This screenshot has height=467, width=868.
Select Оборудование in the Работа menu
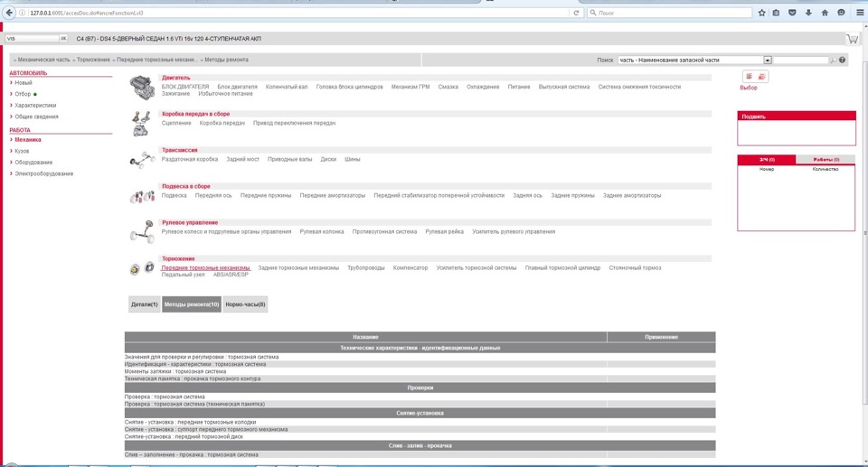pos(33,162)
